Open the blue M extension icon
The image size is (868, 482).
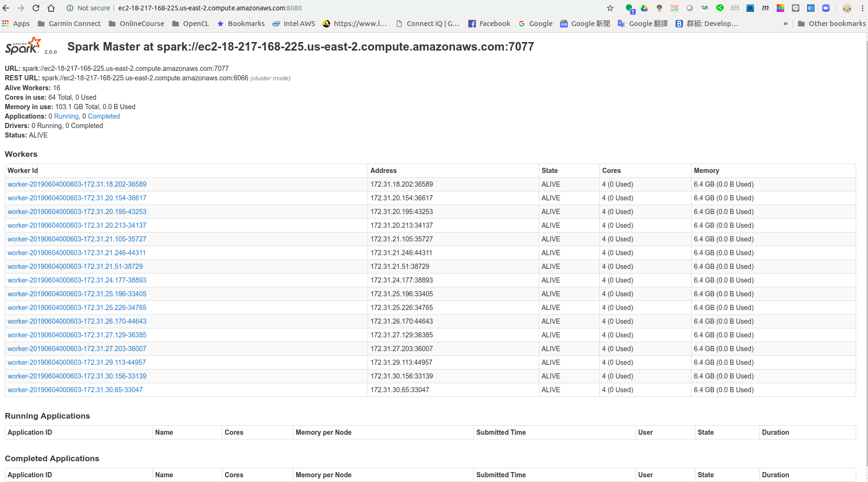[x=750, y=8]
